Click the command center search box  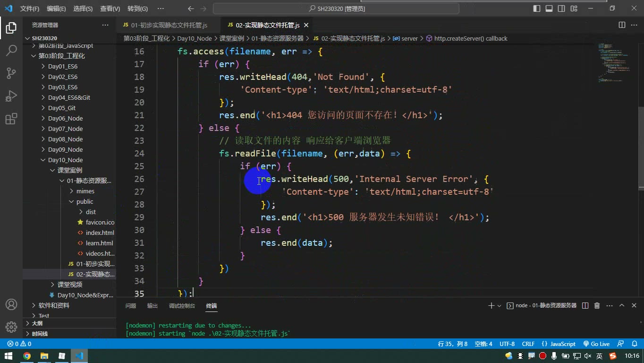point(336,9)
